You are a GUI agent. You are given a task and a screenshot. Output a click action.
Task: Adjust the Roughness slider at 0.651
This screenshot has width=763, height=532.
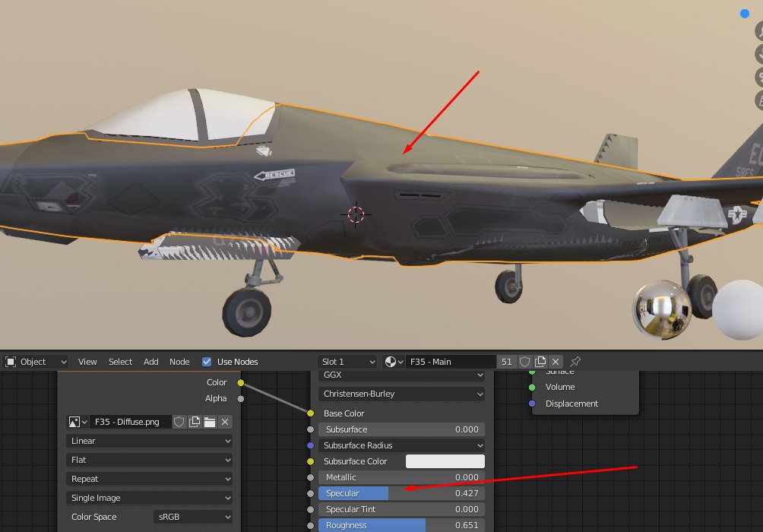(x=402, y=525)
